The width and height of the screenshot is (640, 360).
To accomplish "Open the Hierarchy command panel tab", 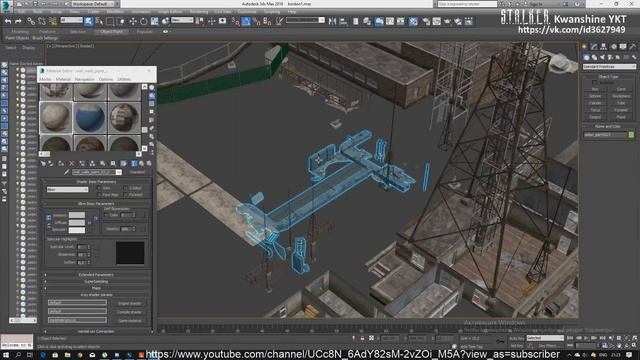I will [x=603, y=47].
